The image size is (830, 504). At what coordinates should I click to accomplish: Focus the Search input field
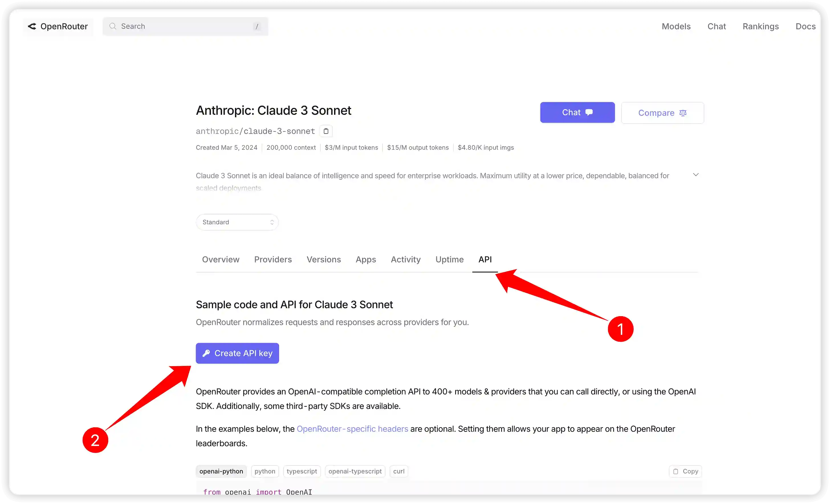click(185, 26)
